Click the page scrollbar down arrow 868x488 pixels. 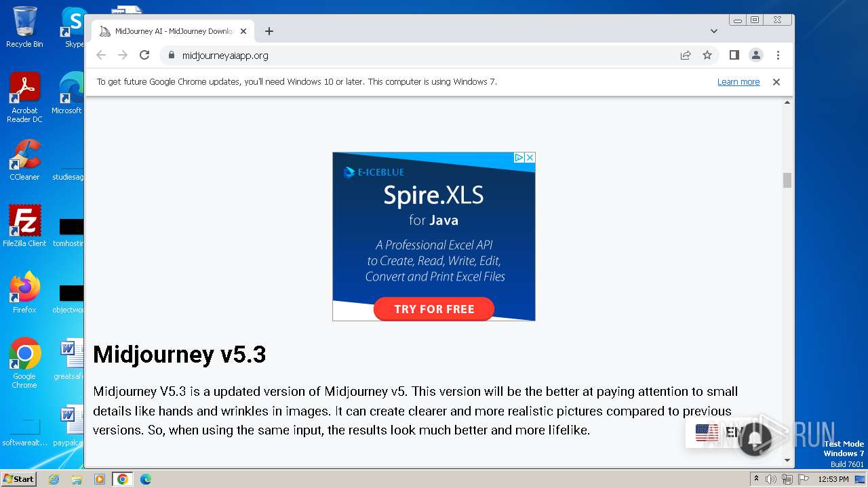787,461
